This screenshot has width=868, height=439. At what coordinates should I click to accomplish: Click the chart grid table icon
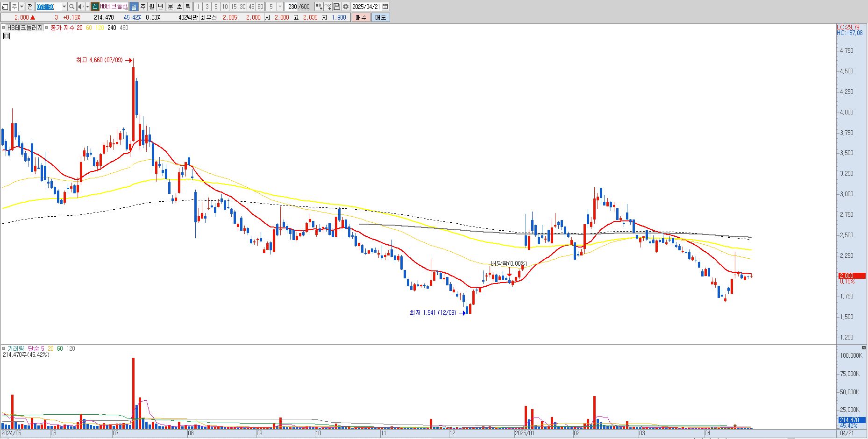7,35
